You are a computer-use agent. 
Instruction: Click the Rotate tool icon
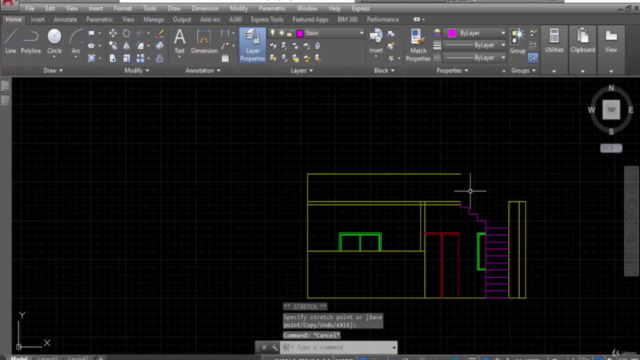[x=127, y=33]
